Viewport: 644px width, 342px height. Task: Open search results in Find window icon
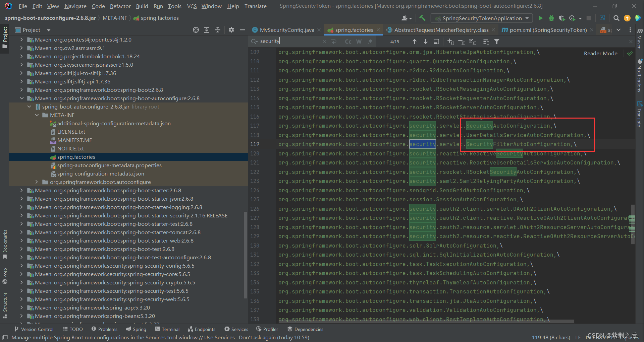click(x=436, y=42)
